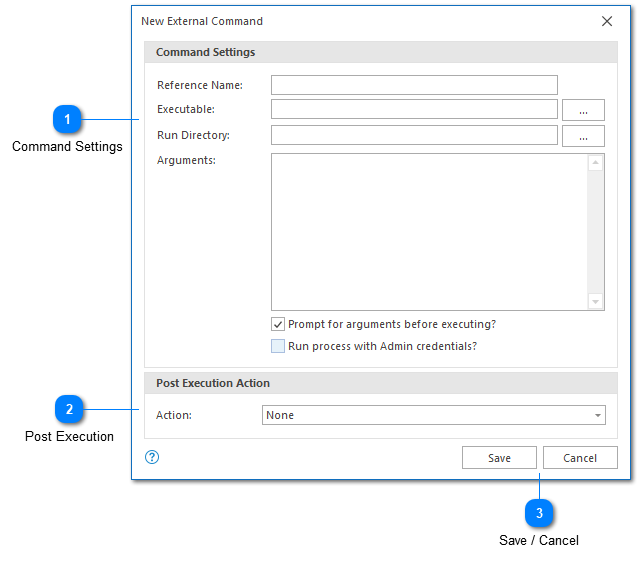The width and height of the screenshot is (640, 564).
Task: Focus the Run Directory field
Action: pyautogui.click(x=414, y=135)
